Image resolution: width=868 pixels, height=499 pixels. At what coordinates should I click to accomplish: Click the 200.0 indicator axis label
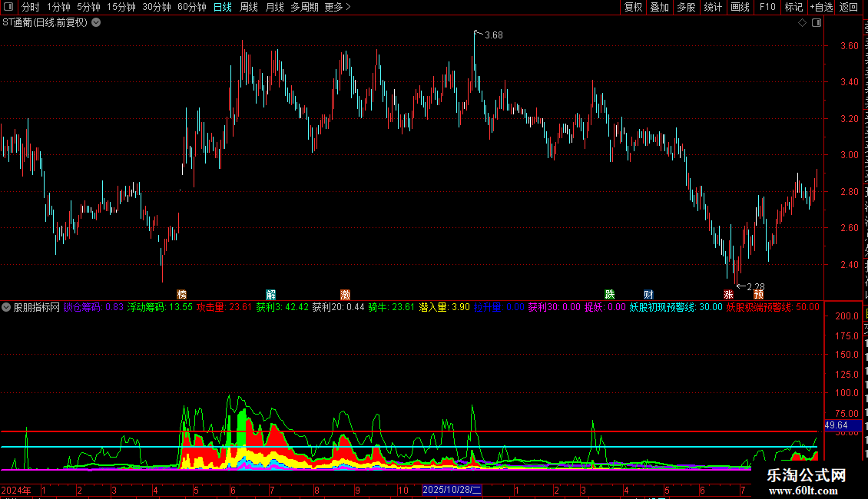pyautogui.click(x=847, y=316)
